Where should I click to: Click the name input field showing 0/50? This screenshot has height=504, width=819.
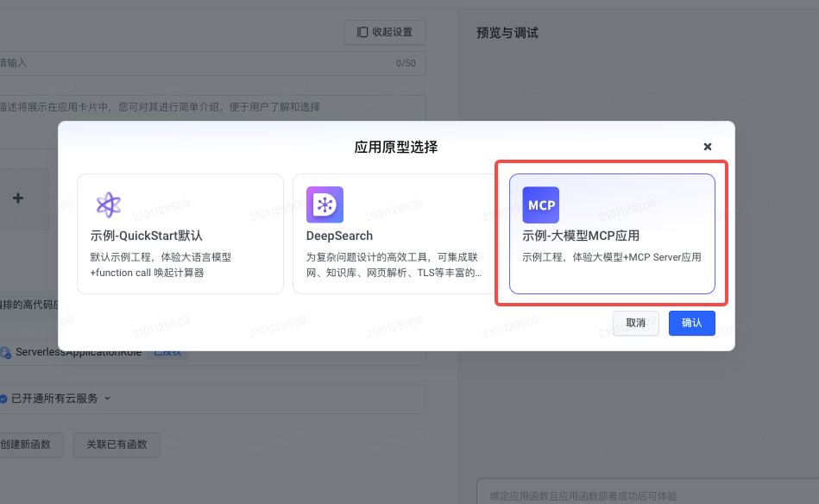coord(211,63)
